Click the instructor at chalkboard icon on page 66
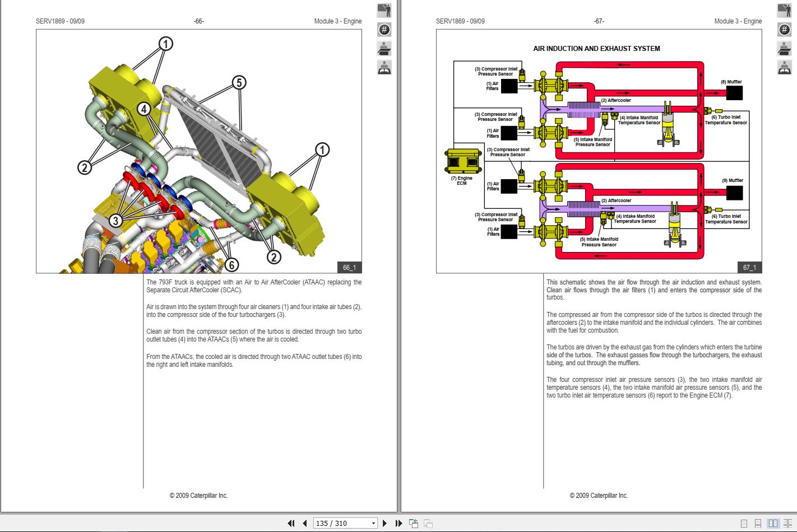This screenshot has height=532, width=797. pos(384,10)
